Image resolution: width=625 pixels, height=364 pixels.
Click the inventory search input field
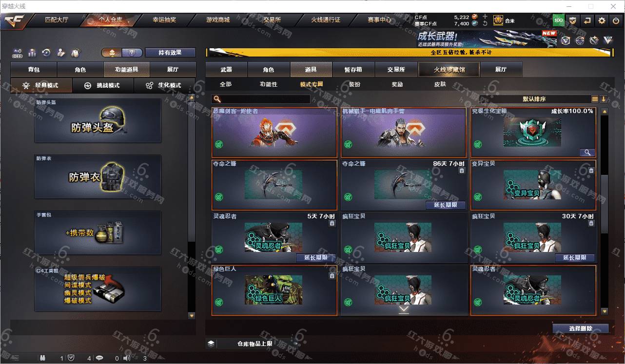click(x=261, y=99)
